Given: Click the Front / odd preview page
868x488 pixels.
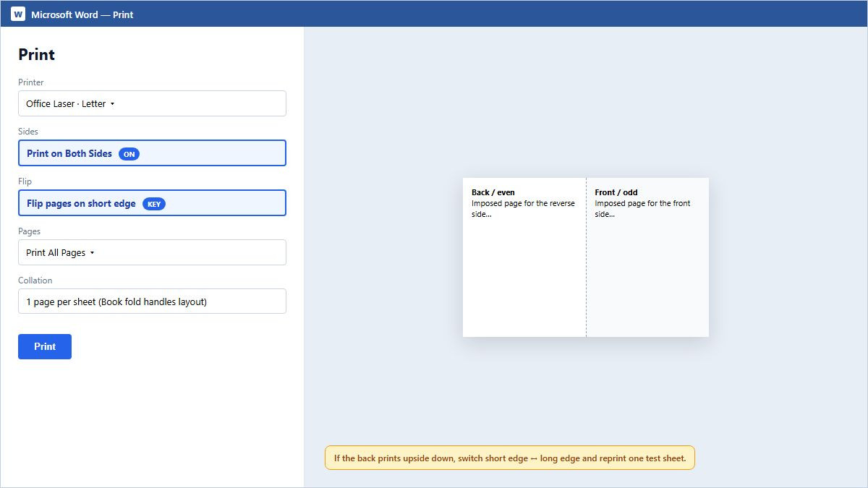Looking at the screenshot, I should tap(647, 257).
